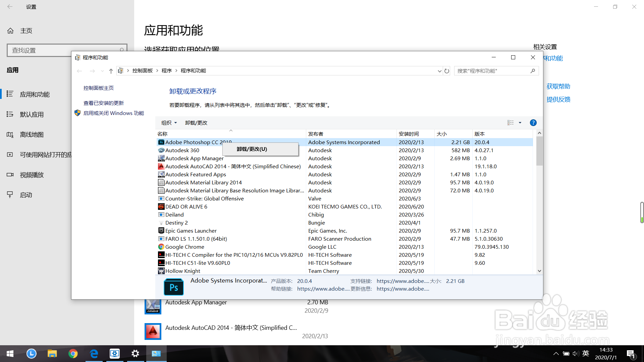Screen dimensions: 644x362
Task: Click the Microsoft Edge taskbar icon
Action: pos(94,353)
